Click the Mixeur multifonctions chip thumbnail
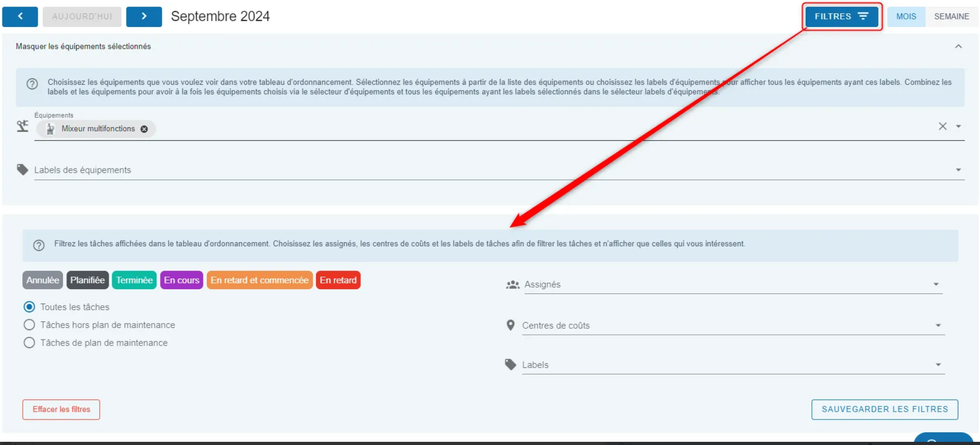The image size is (980, 445). pyautogui.click(x=50, y=129)
